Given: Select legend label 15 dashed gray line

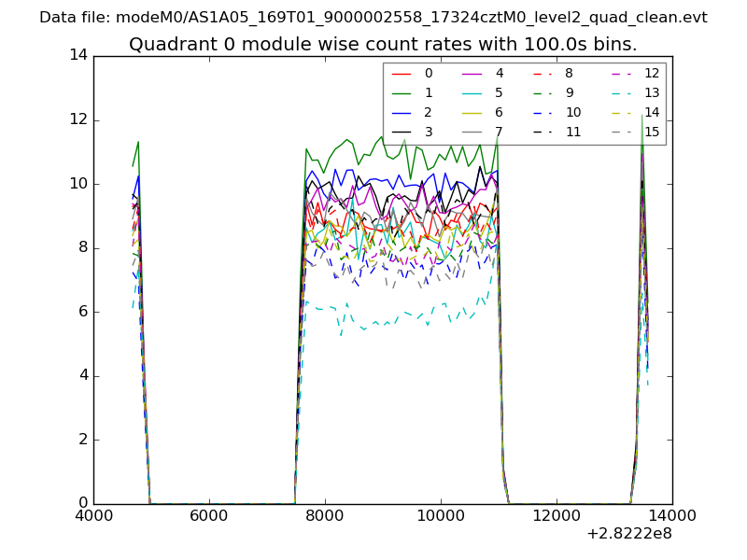Looking at the screenshot, I should pos(652,133).
